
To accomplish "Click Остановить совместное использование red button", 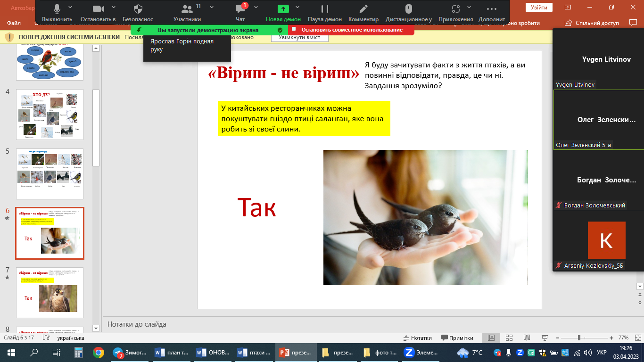I will click(x=351, y=30).
